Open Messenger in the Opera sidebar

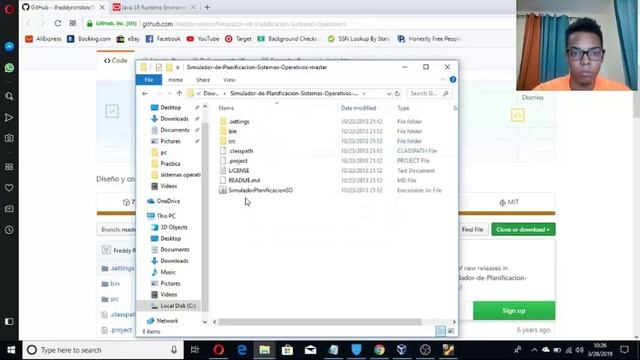pos(9,47)
